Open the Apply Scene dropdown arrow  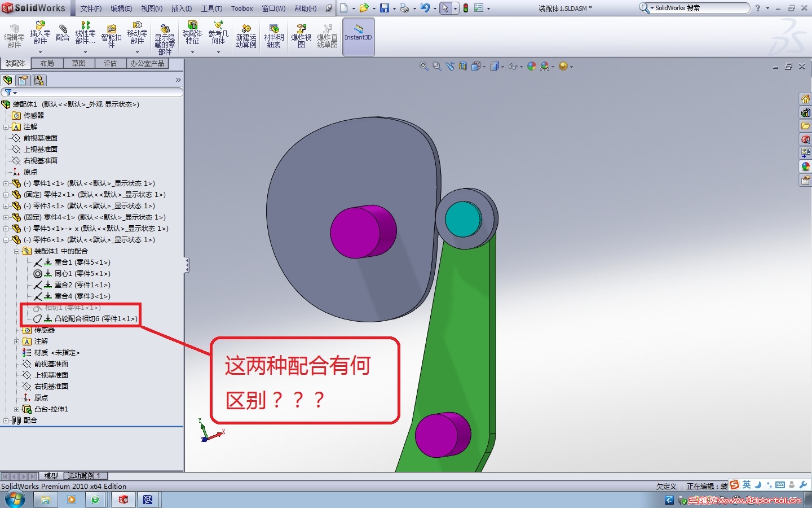pos(553,67)
